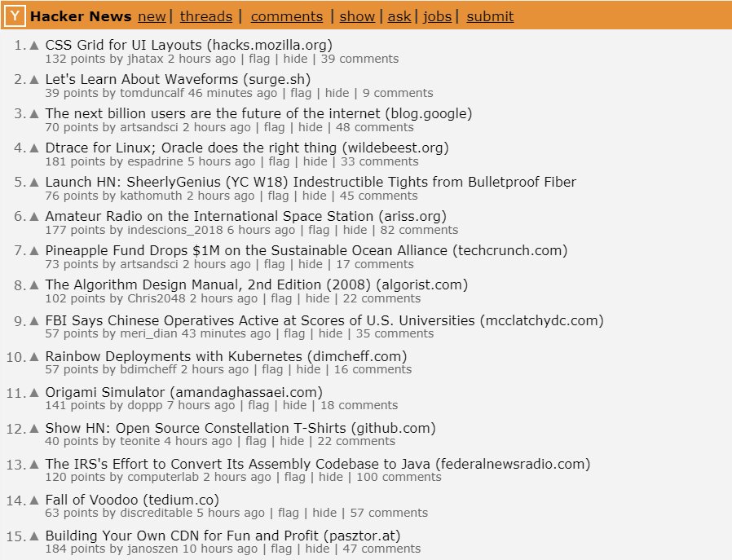This screenshot has height=560, width=732.
Task: Upvote the next billion users story
Action: point(34,114)
